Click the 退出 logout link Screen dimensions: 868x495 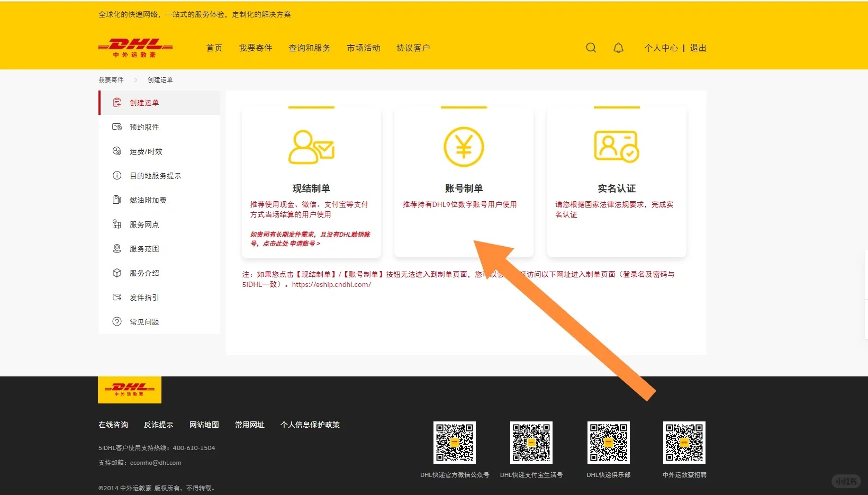click(698, 48)
